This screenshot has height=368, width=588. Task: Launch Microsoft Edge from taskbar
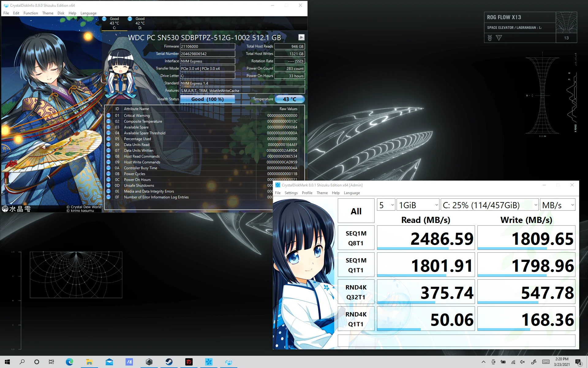tap(70, 362)
